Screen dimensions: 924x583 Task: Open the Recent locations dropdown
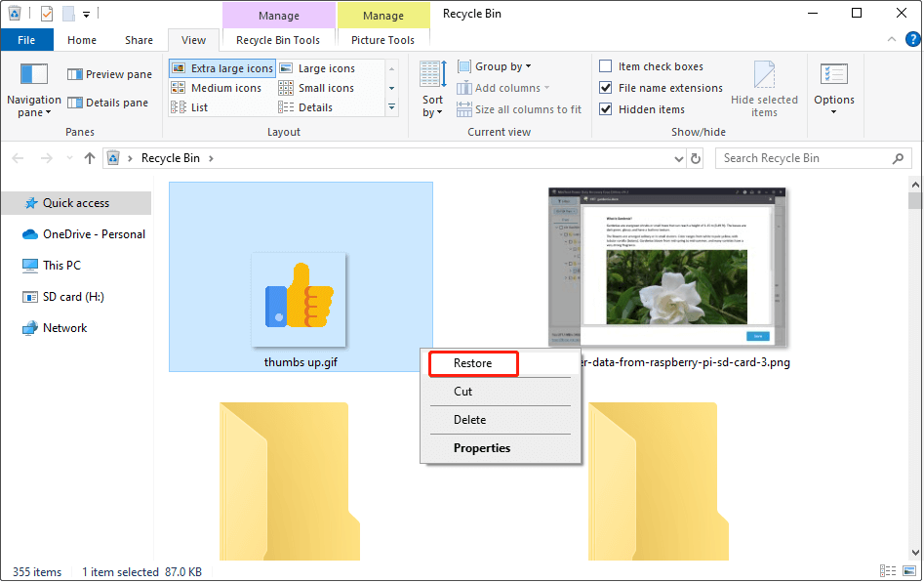(x=69, y=158)
